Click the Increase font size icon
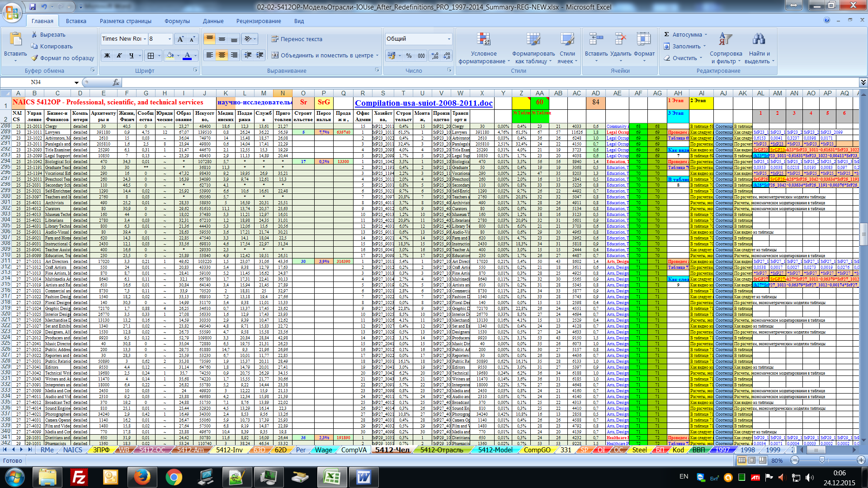This screenshot has width=868, height=488. (x=180, y=39)
